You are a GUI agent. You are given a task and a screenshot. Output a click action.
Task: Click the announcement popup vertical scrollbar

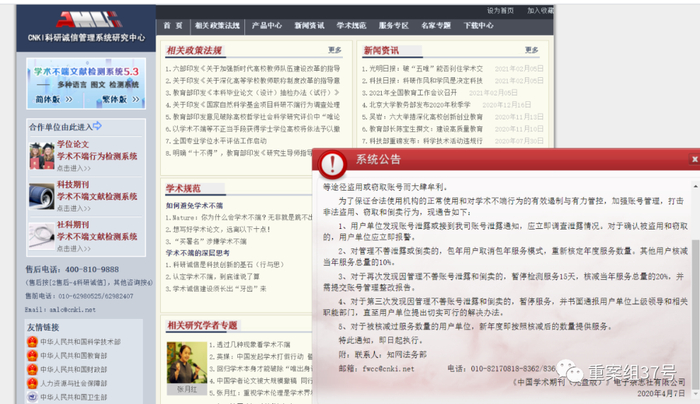coord(696,288)
